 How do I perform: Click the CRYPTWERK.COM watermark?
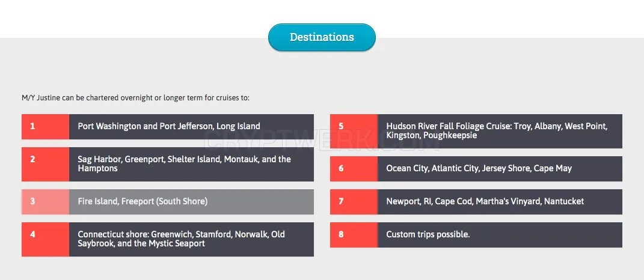pyautogui.click(x=322, y=140)
